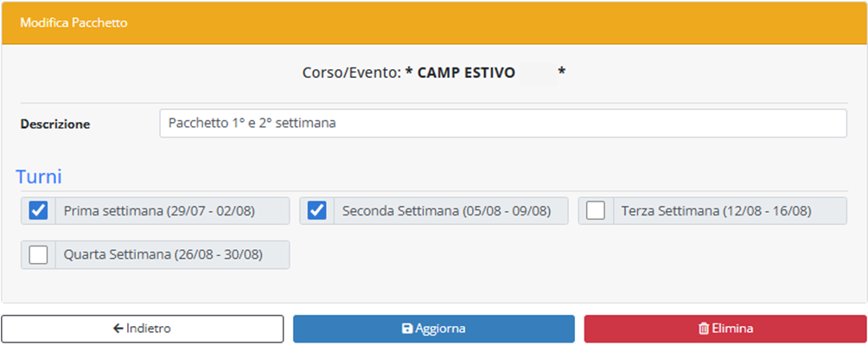
Task: Click the trash can icon beside Elimina
Action: [x=704, y=329]
